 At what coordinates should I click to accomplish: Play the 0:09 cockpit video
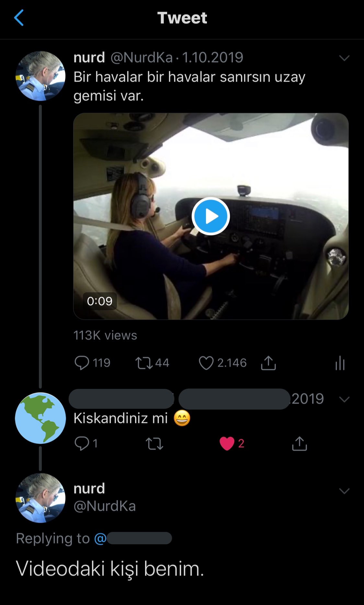click(211, 216)
